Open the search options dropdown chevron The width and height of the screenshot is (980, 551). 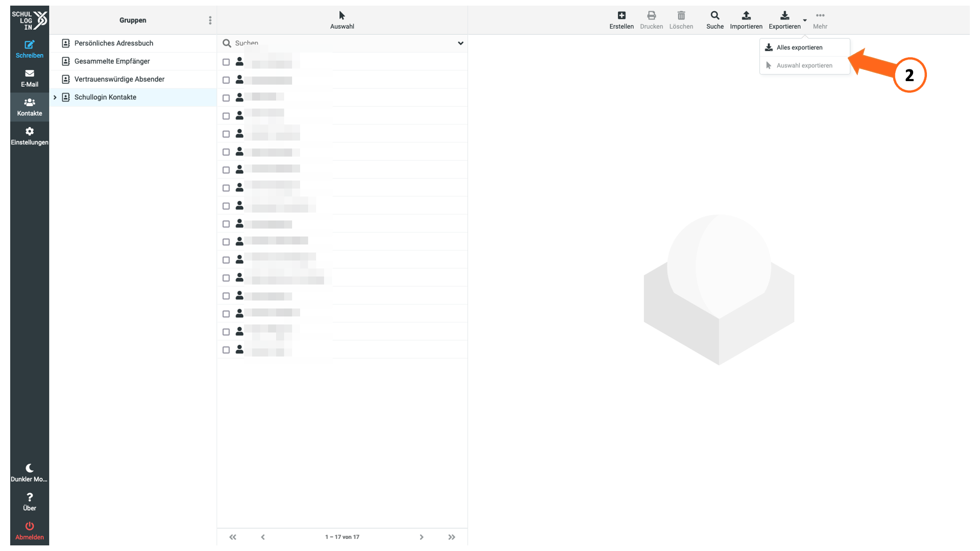click(460, 43)
